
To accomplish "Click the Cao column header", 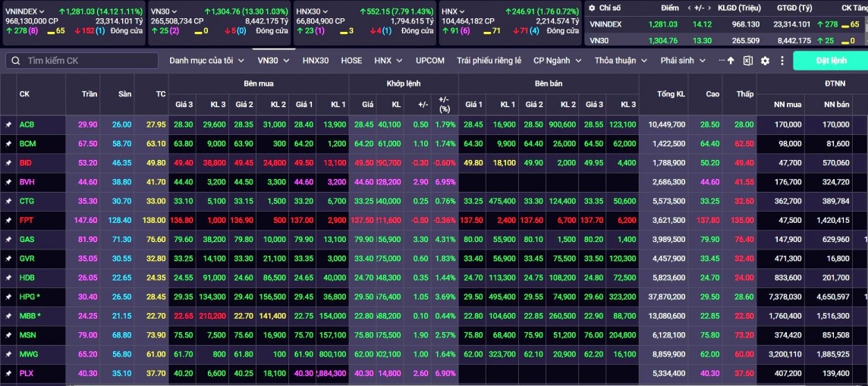I will point(712,94).
